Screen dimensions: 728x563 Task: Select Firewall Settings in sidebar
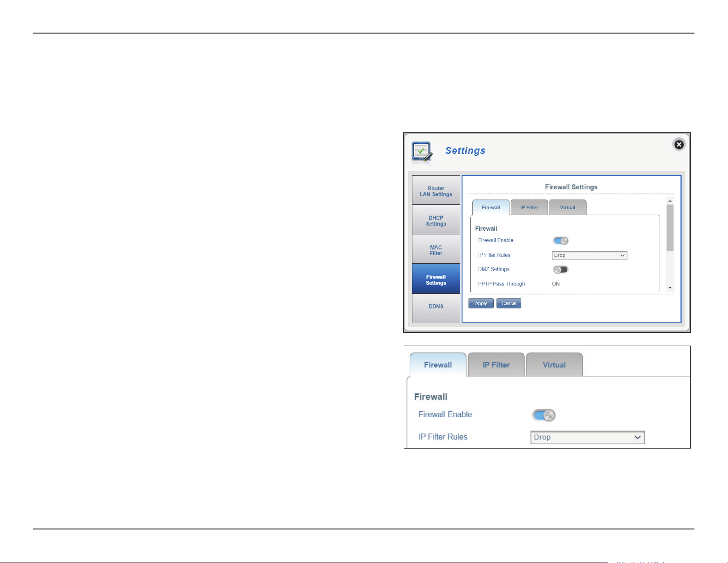coord(436,279)
